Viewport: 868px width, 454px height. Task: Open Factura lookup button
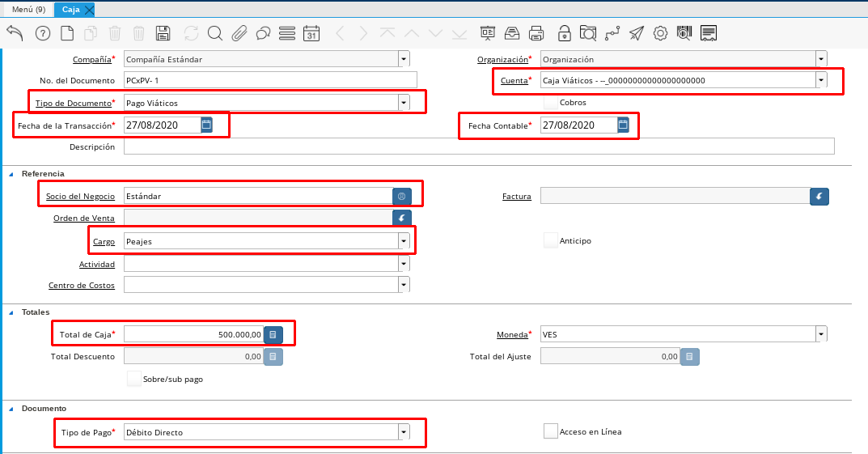(819, 196)
